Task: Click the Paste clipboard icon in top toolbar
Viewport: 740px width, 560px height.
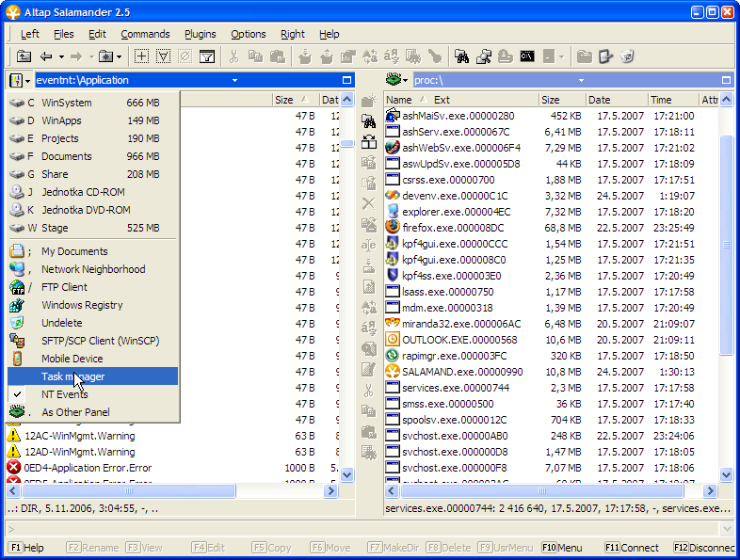Action: click(x=278, y=57)
